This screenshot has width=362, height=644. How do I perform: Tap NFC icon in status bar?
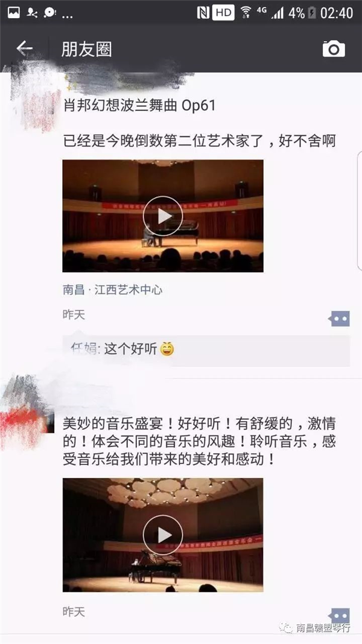point(203,13)
